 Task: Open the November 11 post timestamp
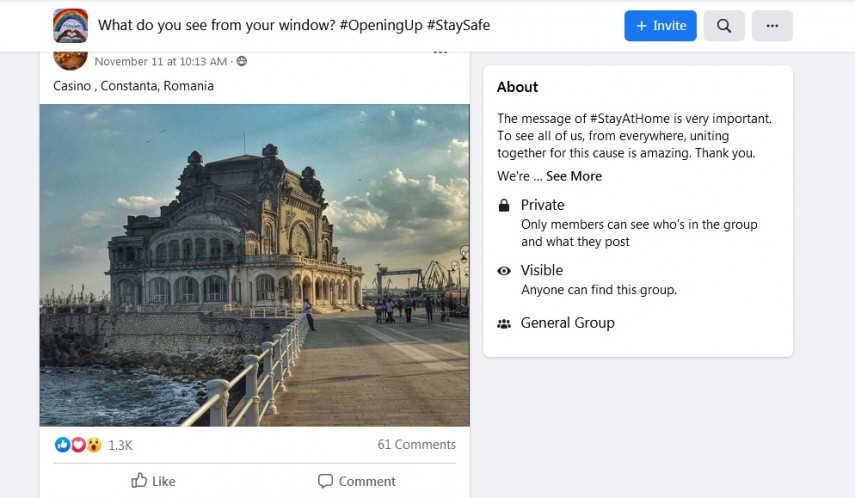point(160,62)
